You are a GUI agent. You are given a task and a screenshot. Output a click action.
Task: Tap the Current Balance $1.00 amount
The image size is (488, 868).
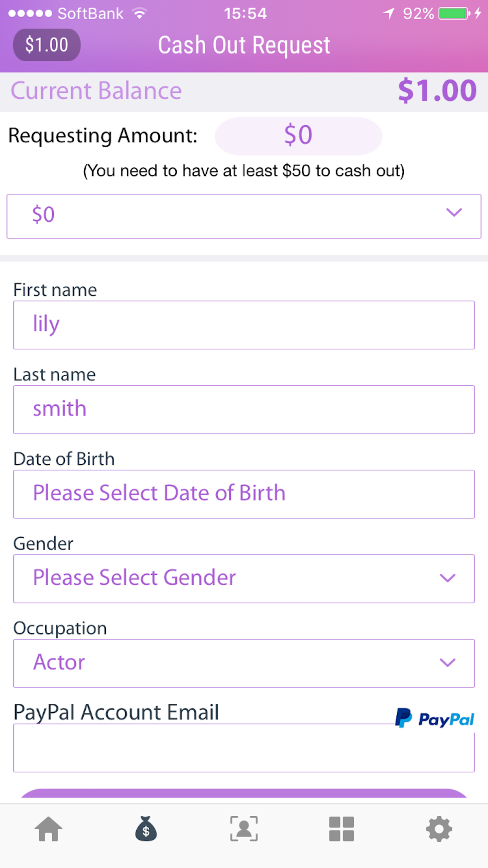437,91
